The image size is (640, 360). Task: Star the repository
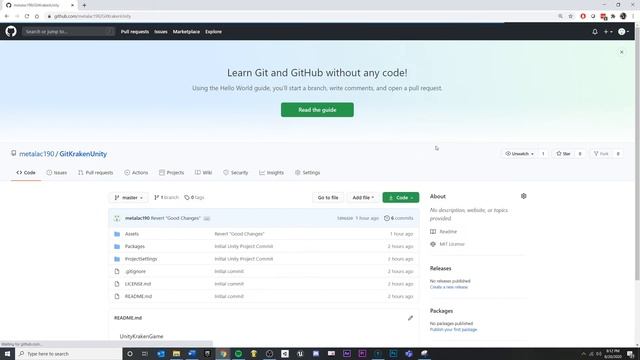coord(563,154)
